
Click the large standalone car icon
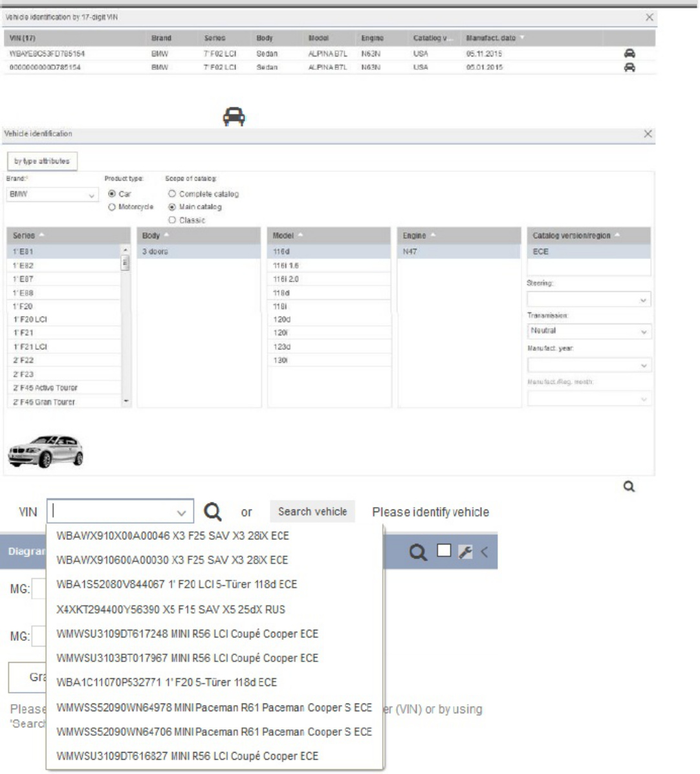[x=234, y=116]
